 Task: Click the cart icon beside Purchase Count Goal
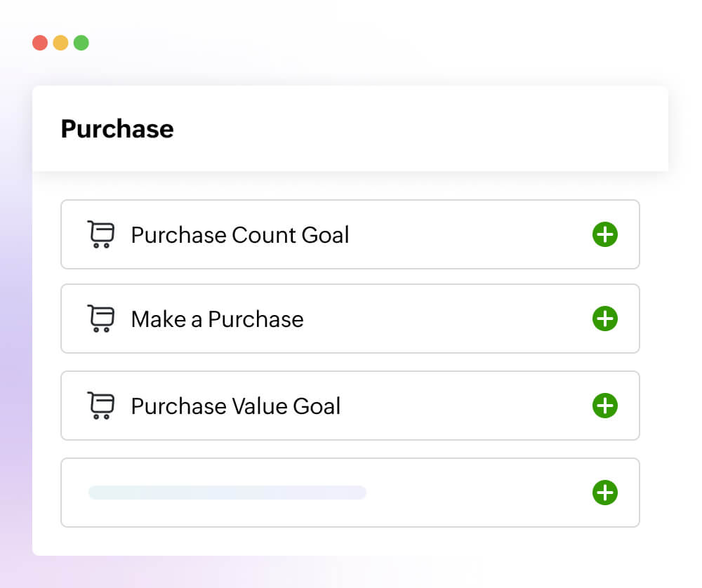pos(100,234)
